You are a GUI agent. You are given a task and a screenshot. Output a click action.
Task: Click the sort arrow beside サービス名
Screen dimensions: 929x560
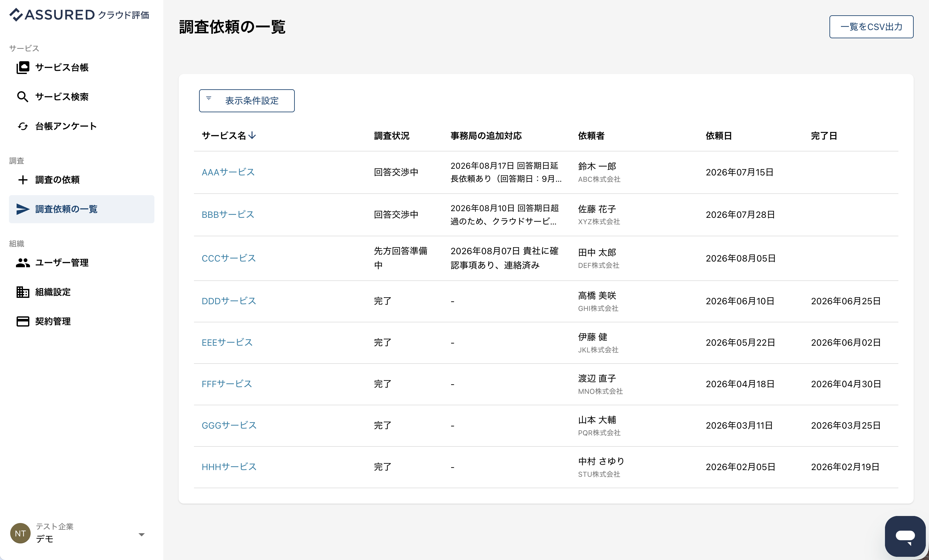[252, 135]
